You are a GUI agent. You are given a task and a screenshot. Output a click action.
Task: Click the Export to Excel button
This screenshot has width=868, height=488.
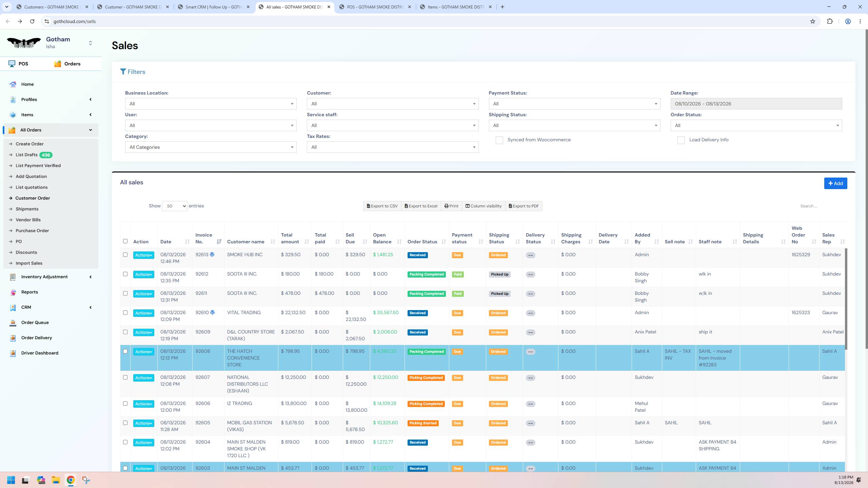point(421,206)
